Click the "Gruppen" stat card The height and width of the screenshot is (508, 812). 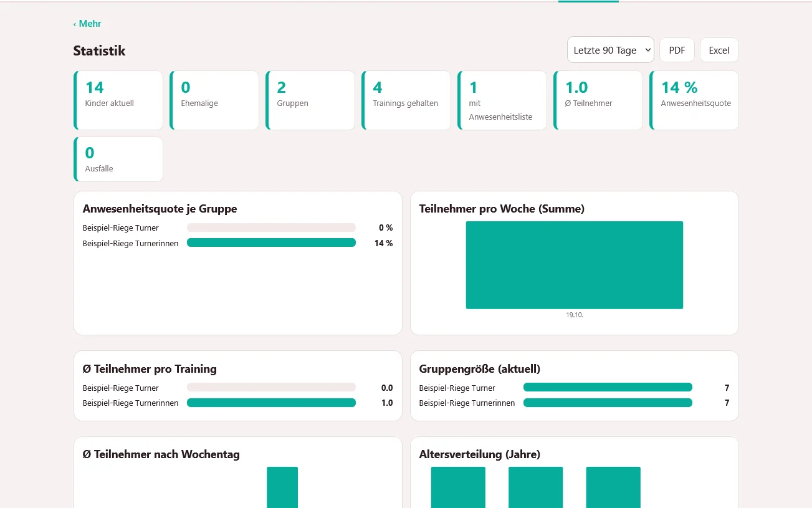point(310,100)
